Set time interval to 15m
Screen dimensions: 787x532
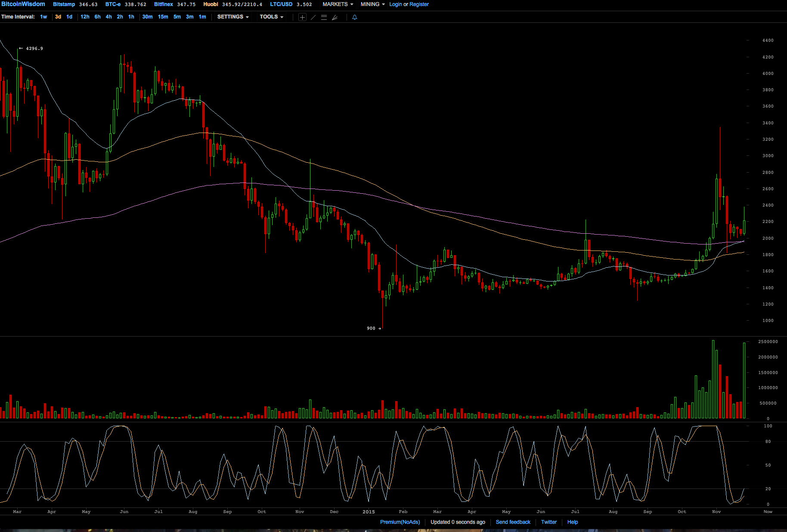coord(163,17)
